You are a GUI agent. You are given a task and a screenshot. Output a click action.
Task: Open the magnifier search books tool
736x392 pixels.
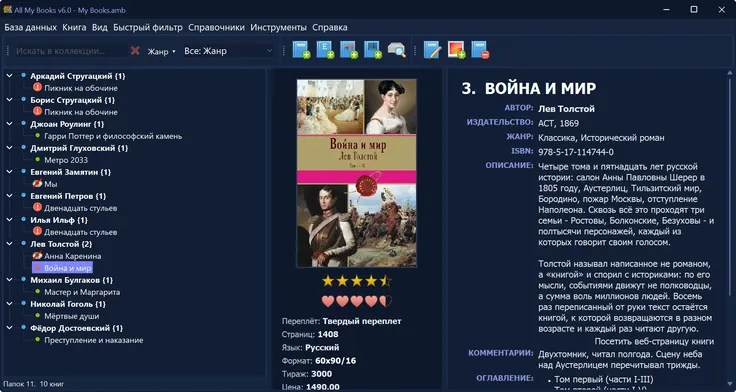[x=397, y=50]
